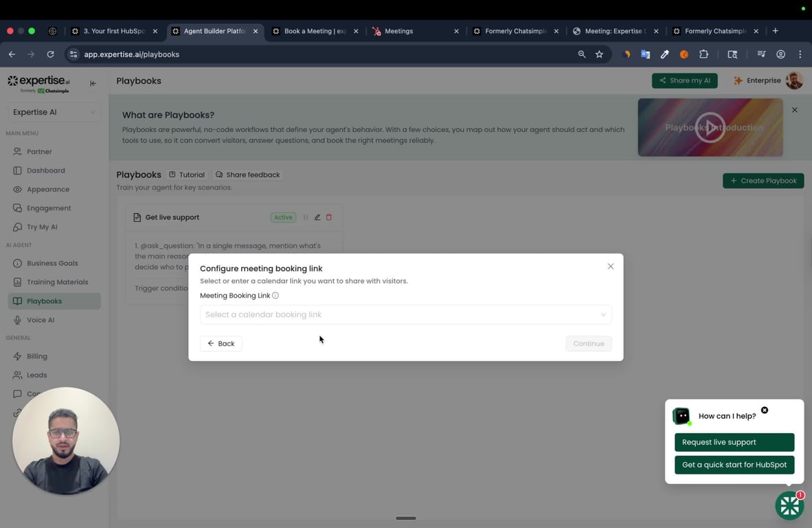Viewport: 812px width, 528px height.
Task: Click the info icon beside Meeting Booking Link
Action: 275,296
